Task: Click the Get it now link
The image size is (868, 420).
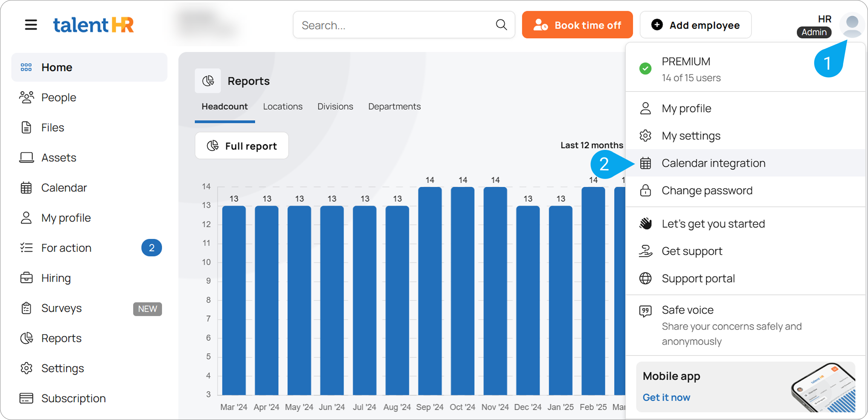Action: click(x=666, y=397)
